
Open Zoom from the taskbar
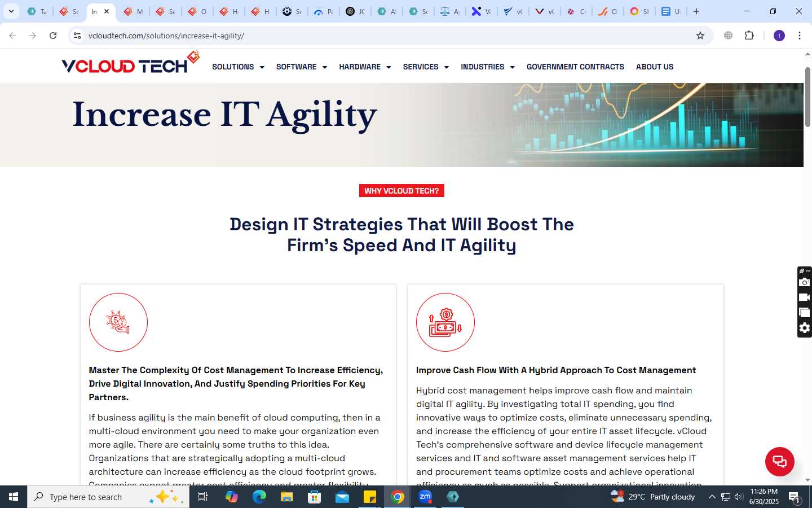tap(425, 497)
